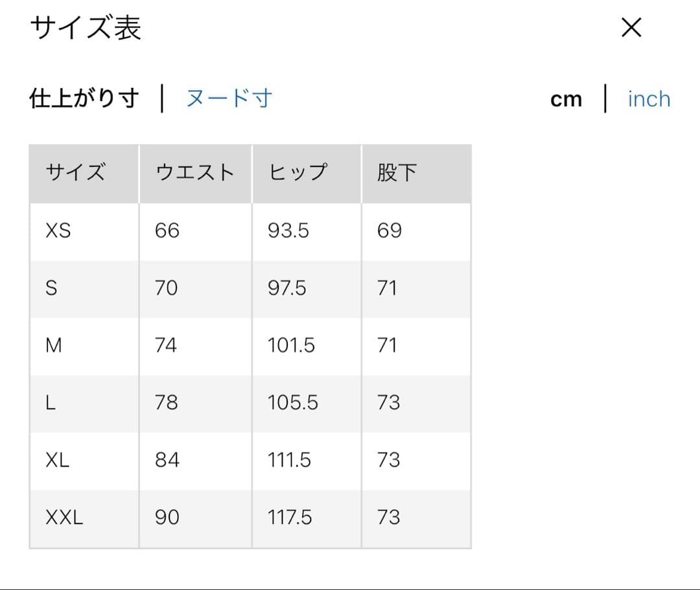The width and height of the screenshot is (700, 590).
Task: Select the XS size row label
Action: click(x=58, y=231)
